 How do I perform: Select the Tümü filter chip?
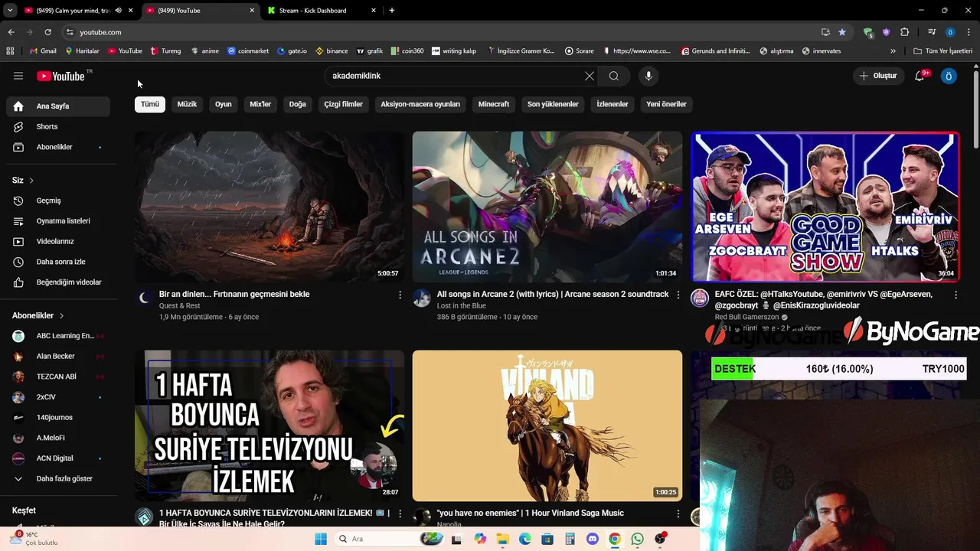click(150, 104)
